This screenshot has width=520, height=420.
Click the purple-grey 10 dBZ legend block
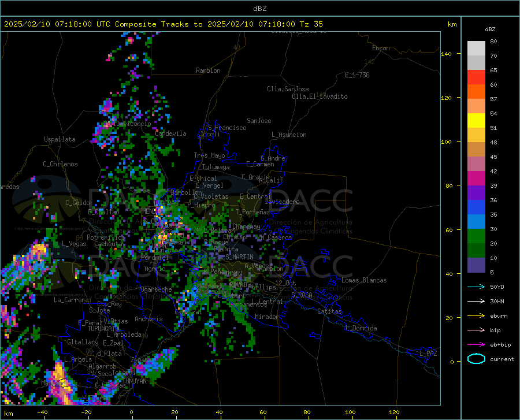(476, 265)
